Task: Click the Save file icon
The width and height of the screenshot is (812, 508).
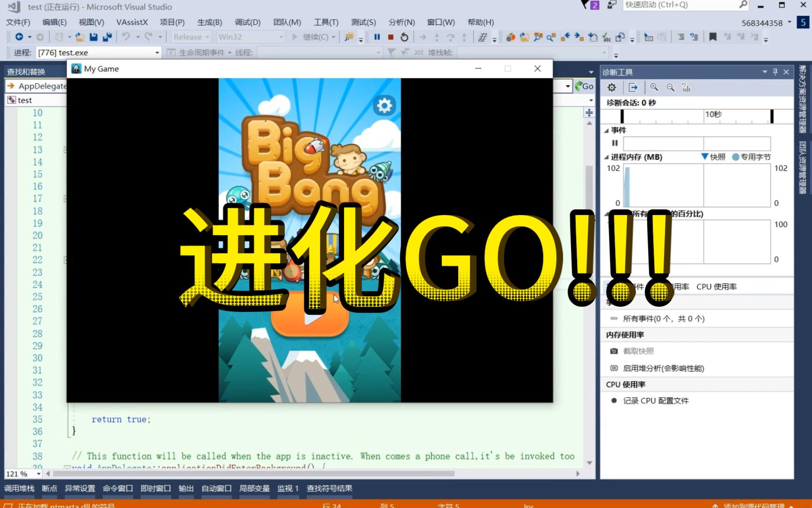Action: pyautogui.click(x=94, y=37)
